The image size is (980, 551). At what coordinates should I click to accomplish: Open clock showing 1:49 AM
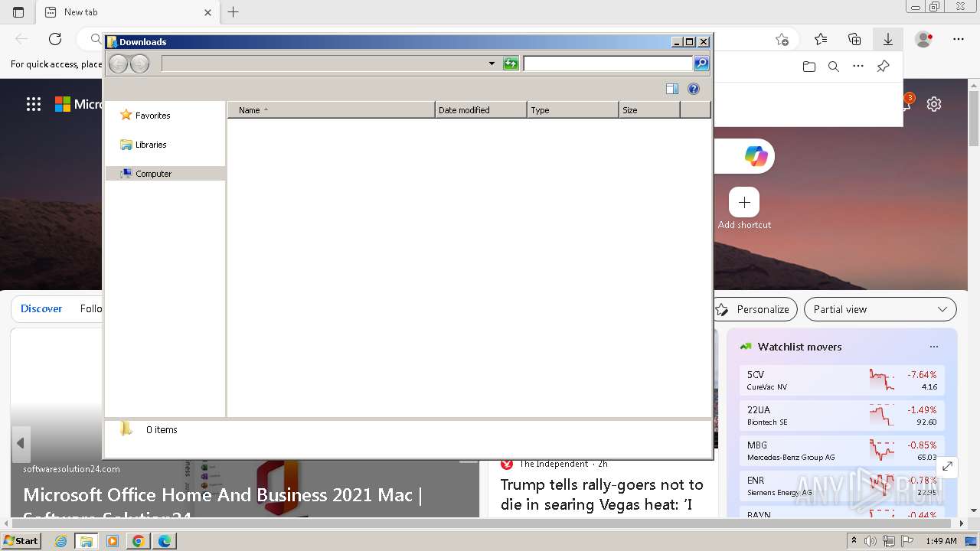[941, 541]
